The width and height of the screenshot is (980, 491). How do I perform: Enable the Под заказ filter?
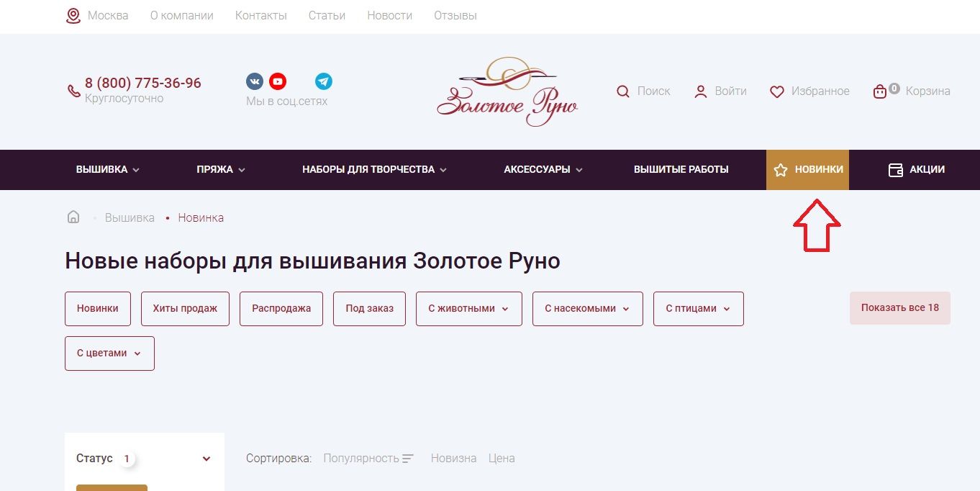[x=369, y=308]
